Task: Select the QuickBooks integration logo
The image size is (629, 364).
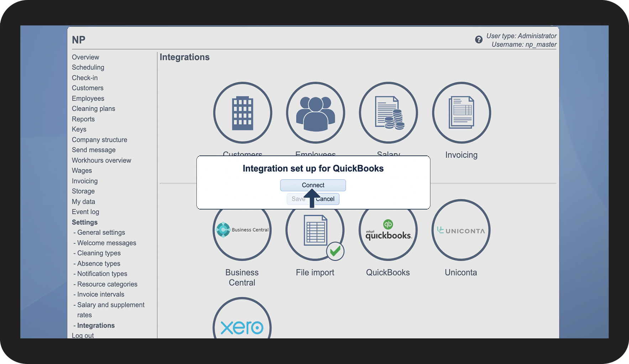Action: pyautogui.click(x=388, y=230)
